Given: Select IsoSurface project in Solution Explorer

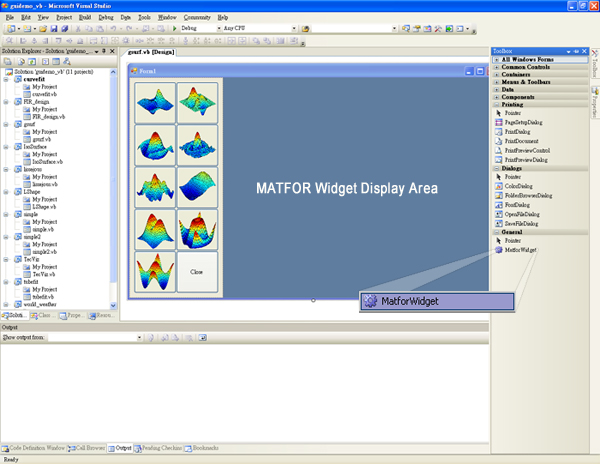Looking at the screenshot, I should pyautogui.click(x=35, y=147).
